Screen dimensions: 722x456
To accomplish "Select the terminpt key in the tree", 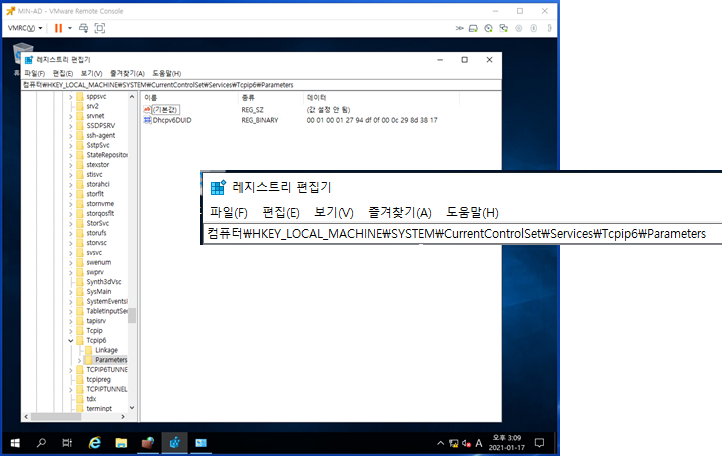I will coord(99,409).
